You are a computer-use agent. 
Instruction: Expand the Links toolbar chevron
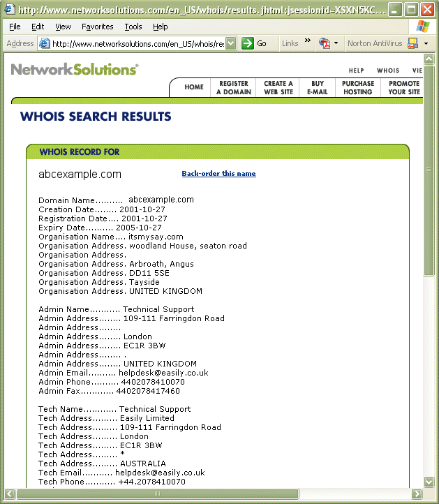[308, 41]
